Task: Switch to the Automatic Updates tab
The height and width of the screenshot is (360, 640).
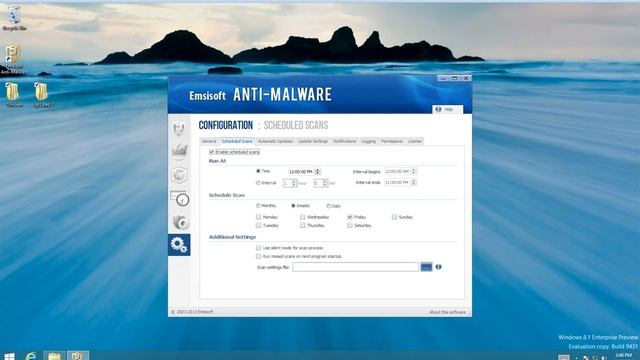Action: tap(276, 141)
